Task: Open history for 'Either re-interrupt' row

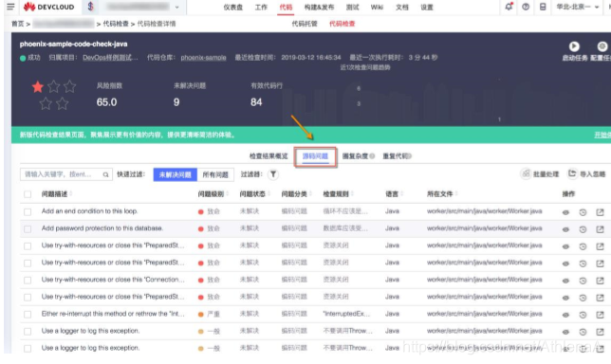Action: (x=583, y=315)
